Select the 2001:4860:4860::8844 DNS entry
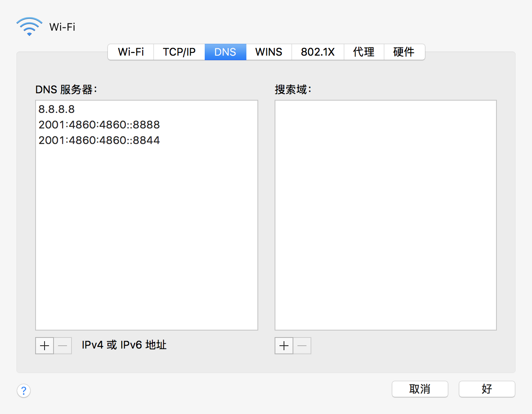 99,140
